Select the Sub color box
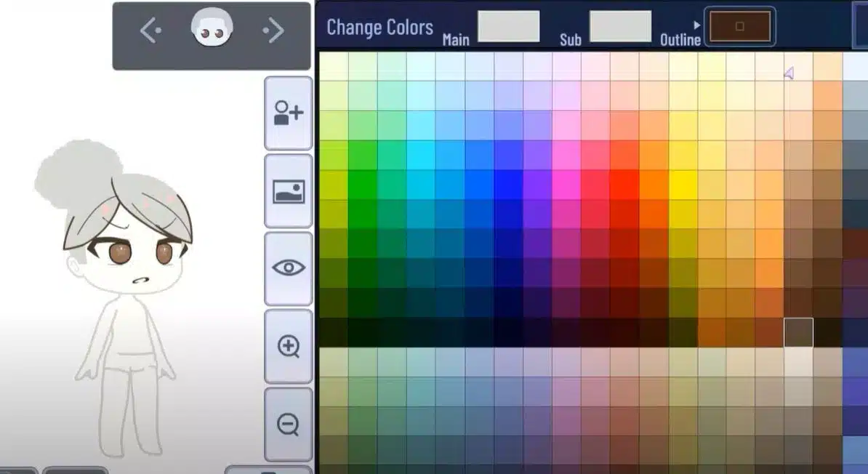This screenshot has width=868, height=474. [x=620, y=26]
